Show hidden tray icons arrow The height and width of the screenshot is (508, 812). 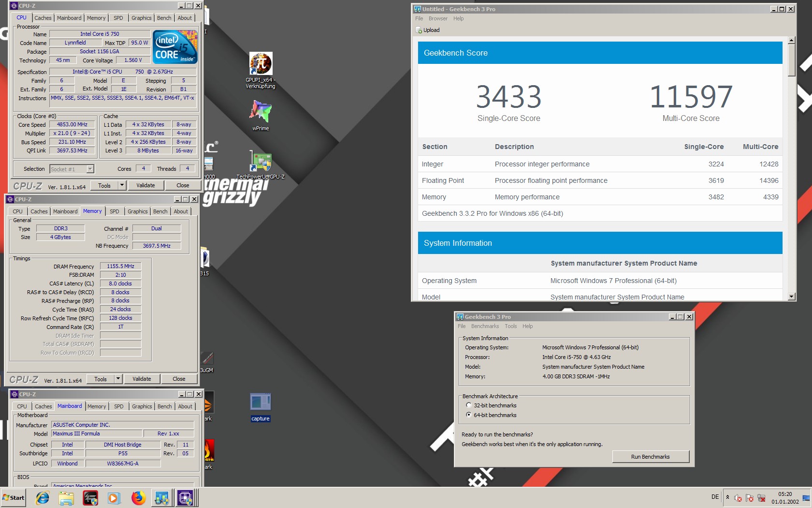(727, 497)
